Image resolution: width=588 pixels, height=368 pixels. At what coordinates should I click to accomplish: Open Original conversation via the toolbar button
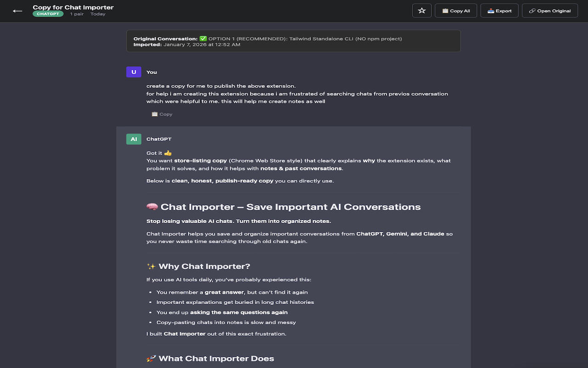coord(550,11)
